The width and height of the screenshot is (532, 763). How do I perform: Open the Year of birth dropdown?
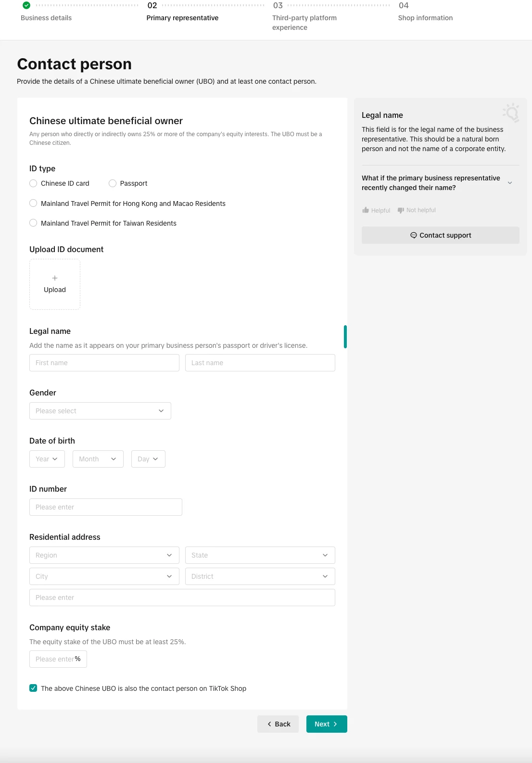tap(47, 459)
